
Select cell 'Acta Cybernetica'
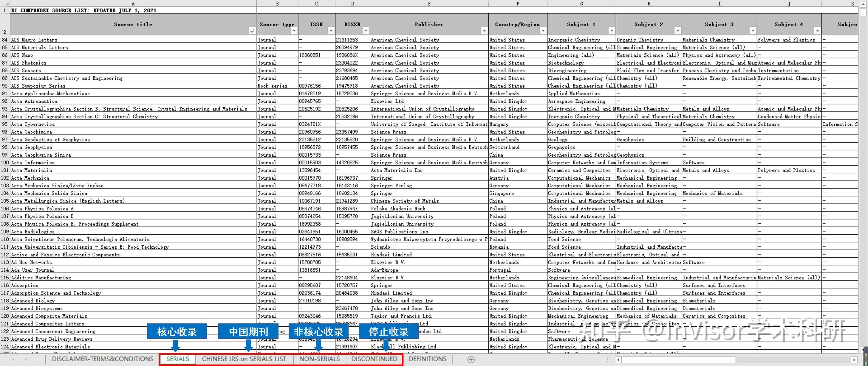133,124
